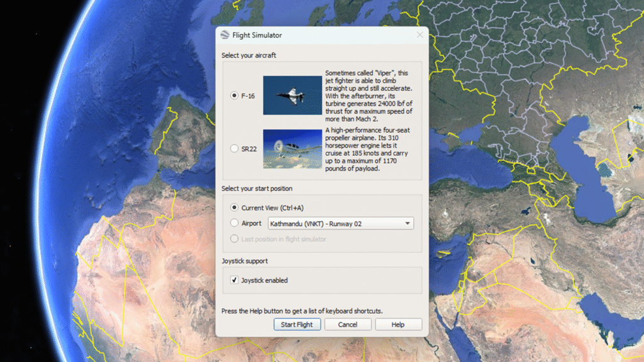Close the Flight Simulator dialog
644x362 pixels.
[x=419, y=35]
